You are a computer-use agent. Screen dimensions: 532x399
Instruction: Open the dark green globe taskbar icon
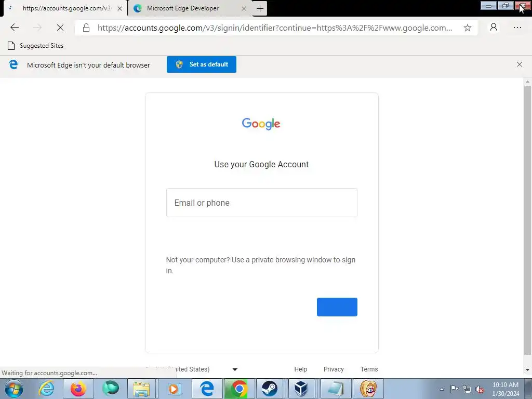point(111,389)
